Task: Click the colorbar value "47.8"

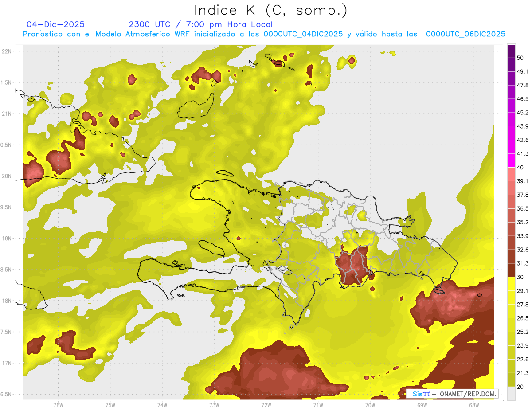Action: [x=523, y=86]
